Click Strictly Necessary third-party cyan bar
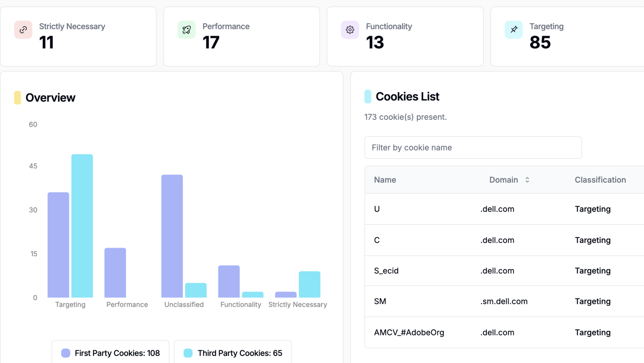The image size is (644, 363). (x=309, y=284)
